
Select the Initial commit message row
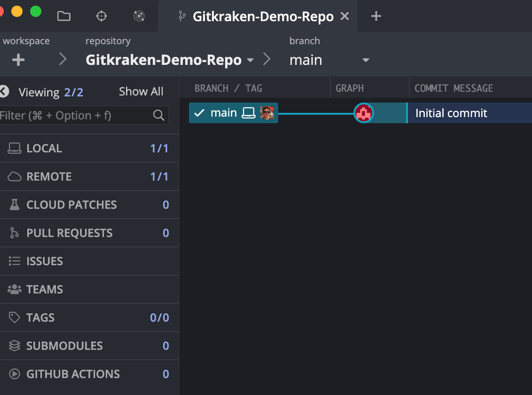click(x=469, y=113)
